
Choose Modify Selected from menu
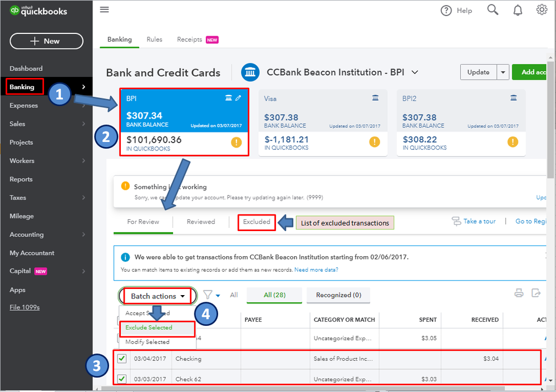pos(147,342)
